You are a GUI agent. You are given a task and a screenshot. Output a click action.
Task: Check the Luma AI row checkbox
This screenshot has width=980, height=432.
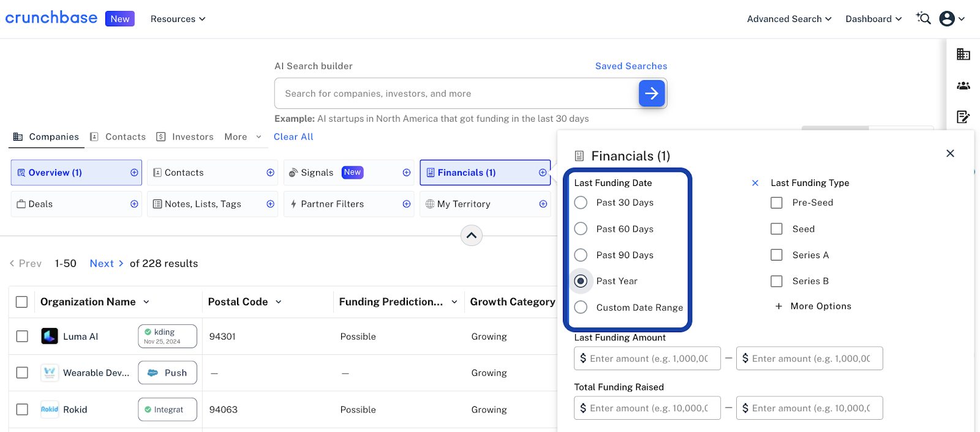pos(22,336)
